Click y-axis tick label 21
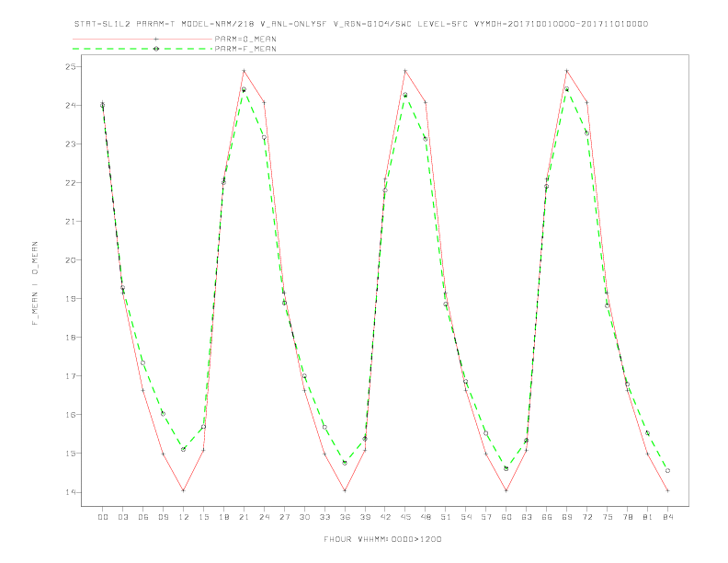This screenshot has width=728, height=563. tap(71, 221)
